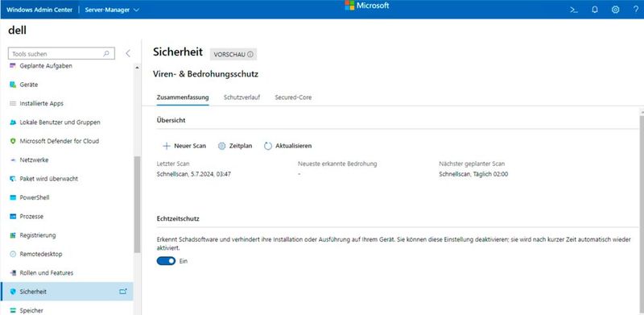Click the Microsoft logo
644x315 pixels.
point(367,6)
